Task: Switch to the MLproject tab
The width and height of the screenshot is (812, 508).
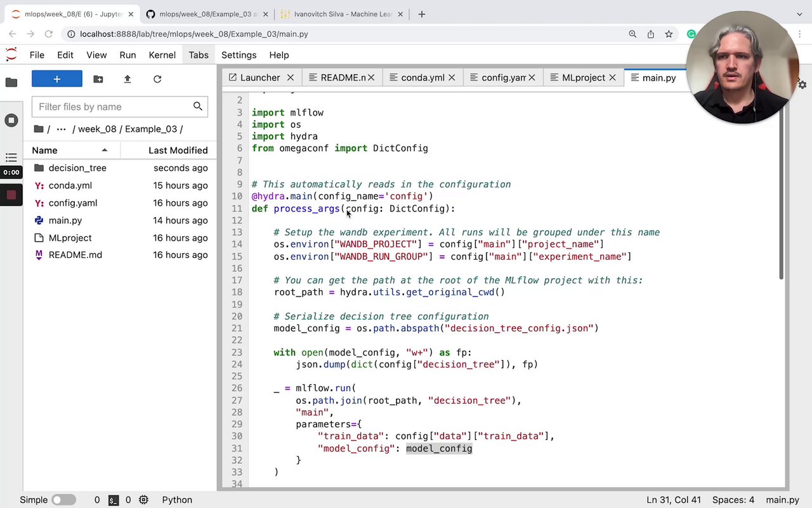Action: pyautogui.click(x=583, y=77)
